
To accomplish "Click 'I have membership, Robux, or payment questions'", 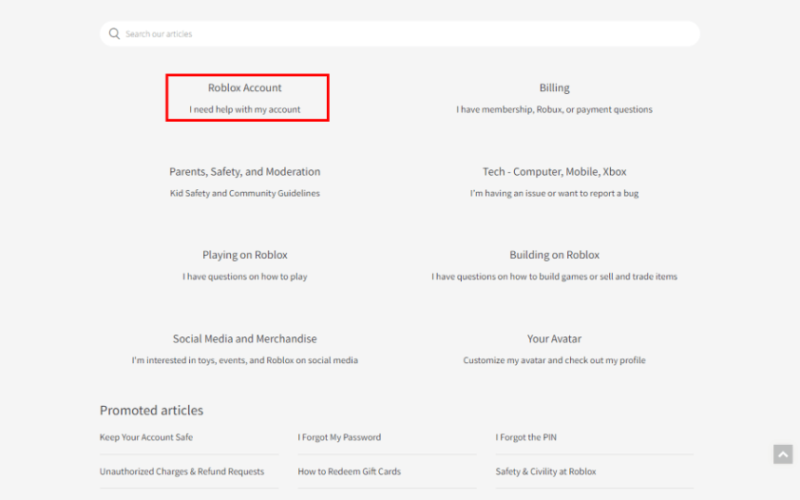I will (554, 109).
